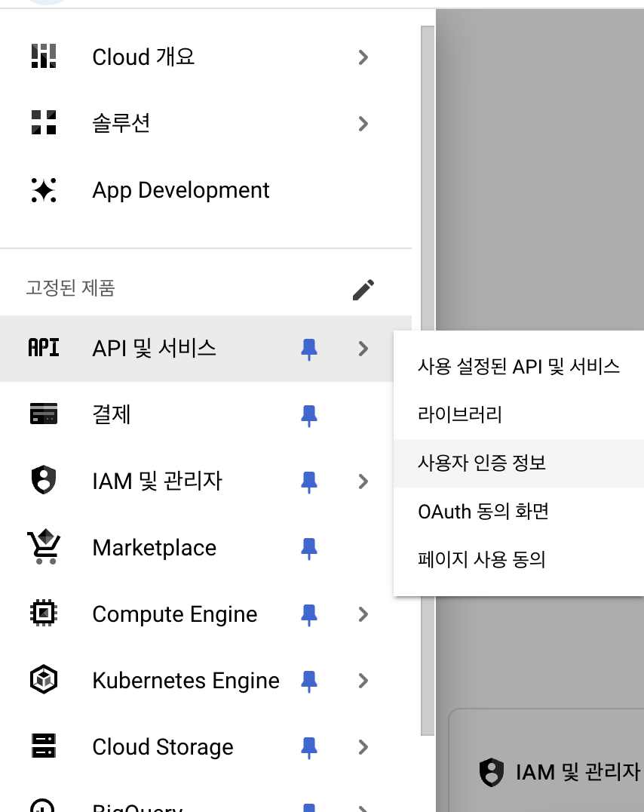644x812 pixels.
Task: Select the IAM 및 관리자 shield icon
Action: pyautogui.click(x=43, y=481)
